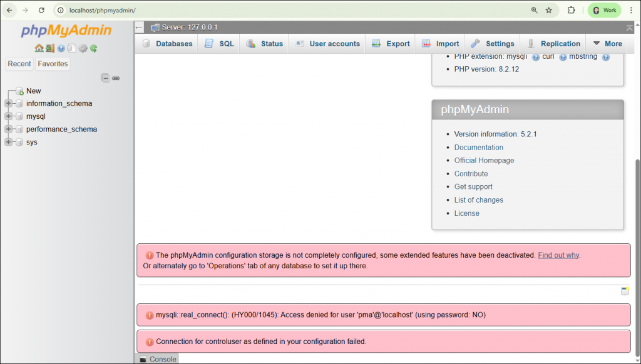The height and width of the screenshot is (364, 641).
Task: Click the Home icon in the sidebar
Action: pos(39,48)
